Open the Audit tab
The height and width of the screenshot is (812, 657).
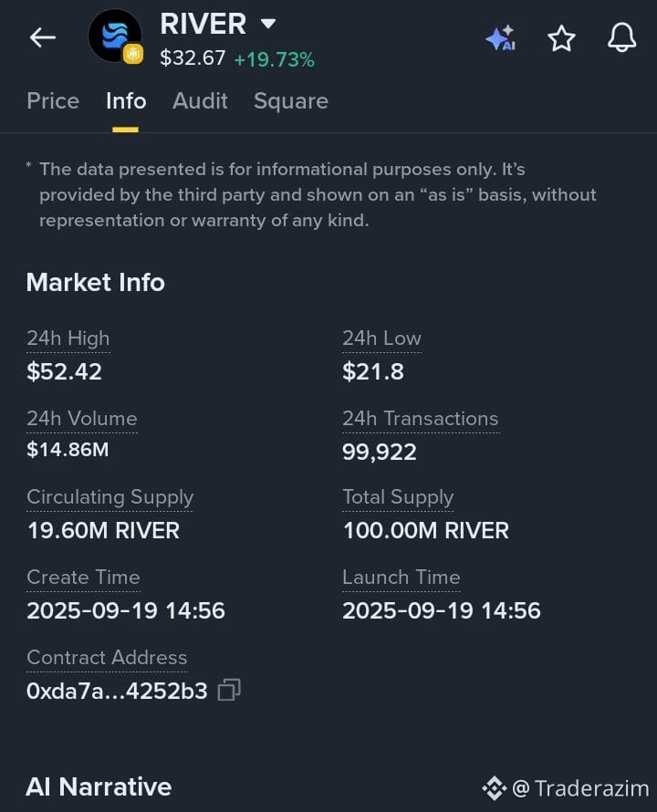[200, 100]
